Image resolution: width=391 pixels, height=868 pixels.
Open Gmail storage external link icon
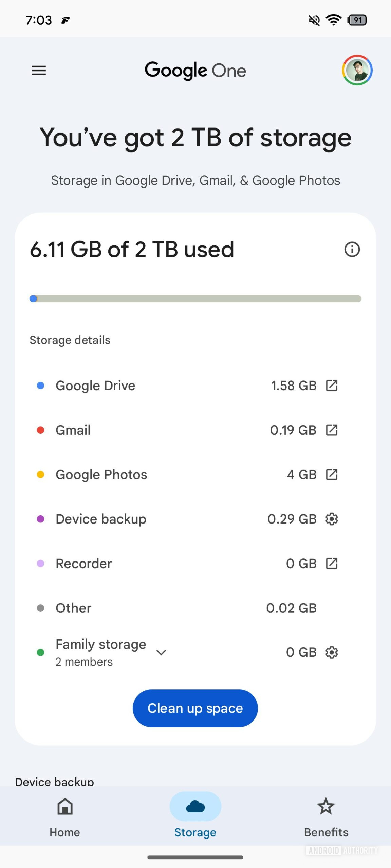[332, 430]
